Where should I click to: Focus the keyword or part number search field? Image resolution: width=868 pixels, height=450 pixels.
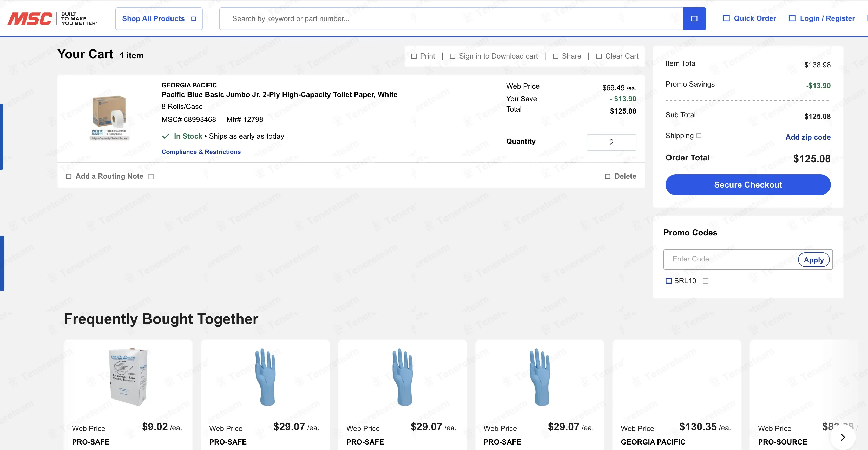coord(451,18)
